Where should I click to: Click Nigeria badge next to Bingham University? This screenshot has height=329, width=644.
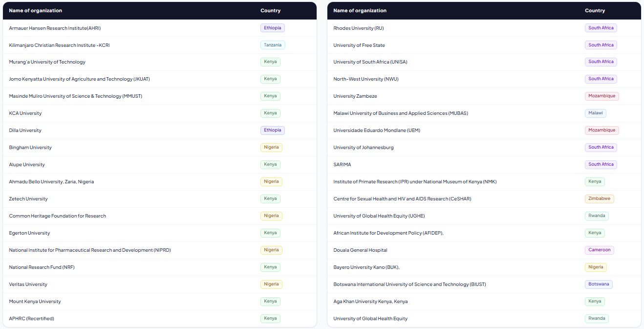[271, 148]
